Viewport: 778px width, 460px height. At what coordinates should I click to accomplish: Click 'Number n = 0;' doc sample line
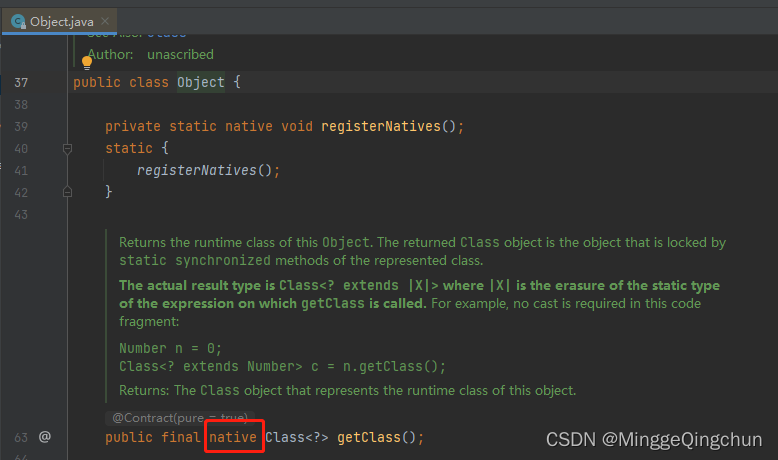(x=170, y=348)
